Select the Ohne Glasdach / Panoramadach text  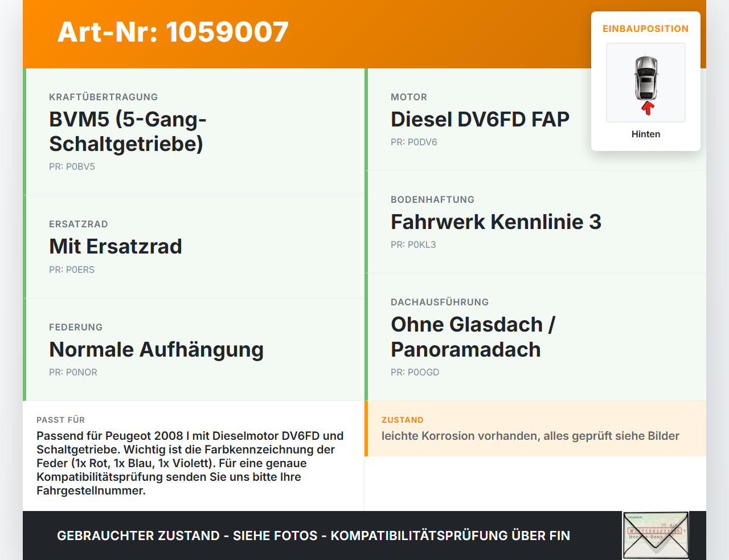(473, 337)
